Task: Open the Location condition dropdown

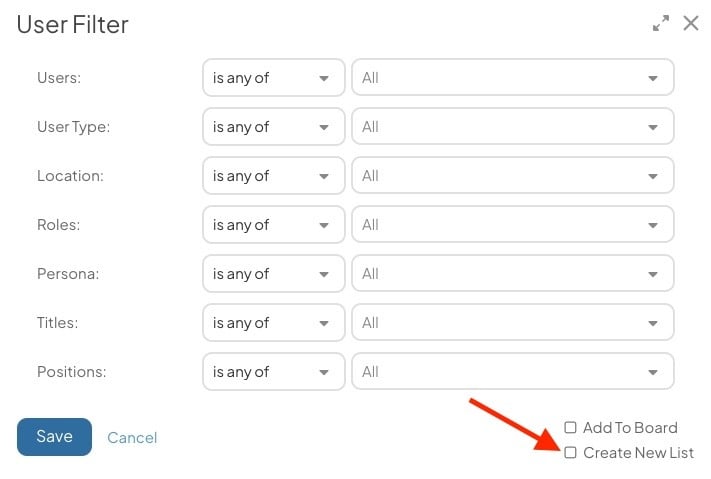Action: (273, 176)
